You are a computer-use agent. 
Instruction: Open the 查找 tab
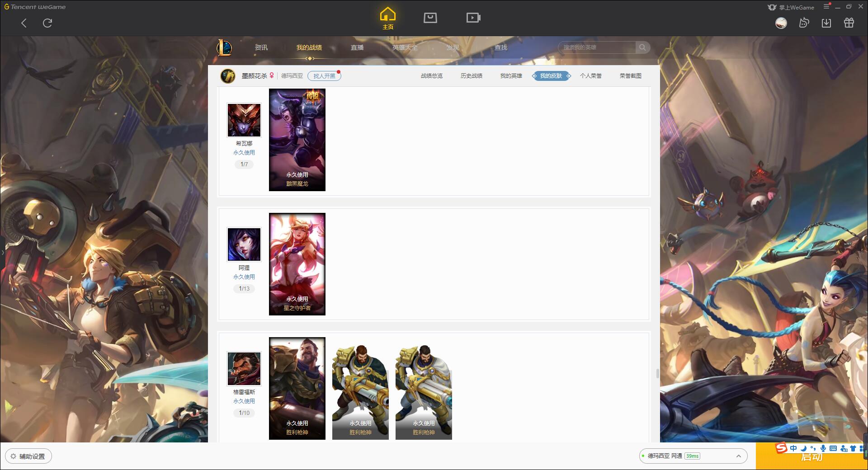point(501,47)
